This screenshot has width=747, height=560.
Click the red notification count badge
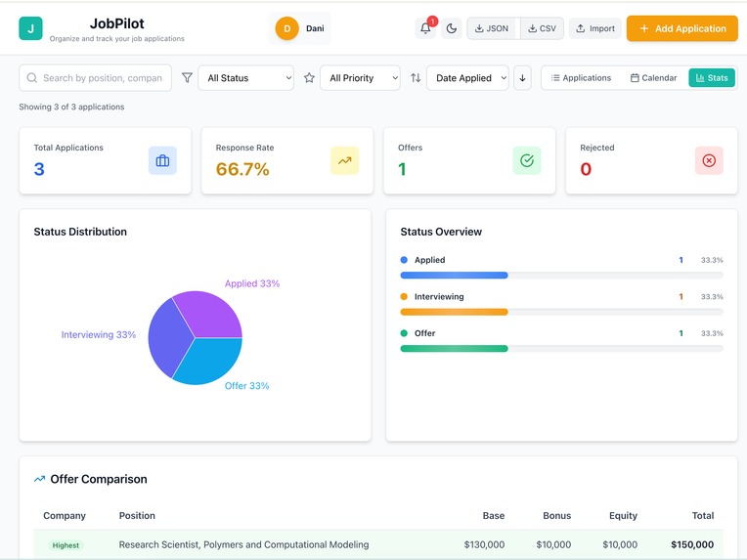click(432, 22)
